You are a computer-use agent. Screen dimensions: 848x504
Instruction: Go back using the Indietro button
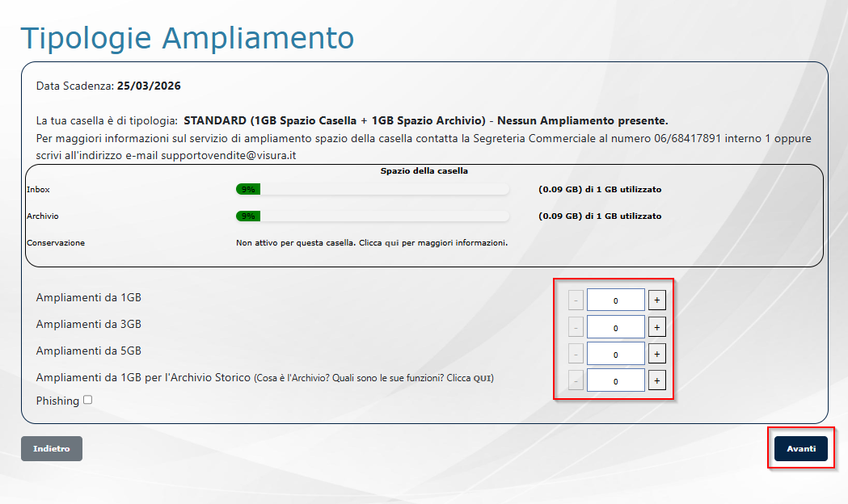[52, 449]
